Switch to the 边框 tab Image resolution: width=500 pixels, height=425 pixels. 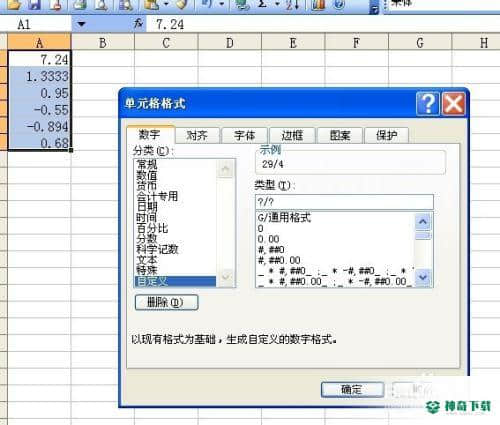coord(292,135)
